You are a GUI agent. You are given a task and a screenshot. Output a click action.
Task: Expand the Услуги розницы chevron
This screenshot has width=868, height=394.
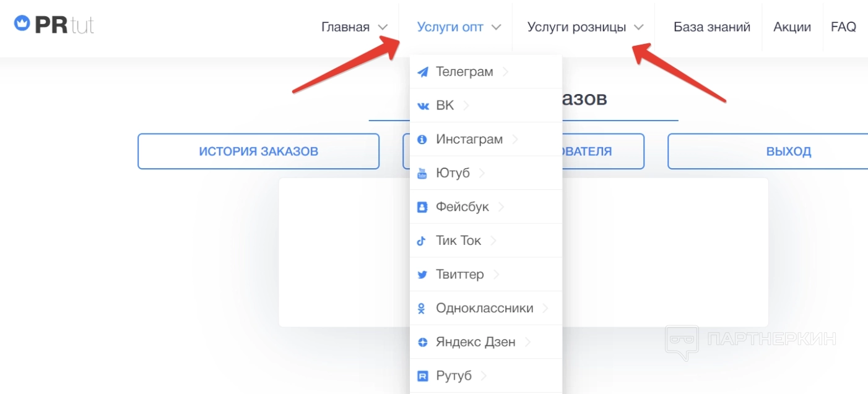639,27
